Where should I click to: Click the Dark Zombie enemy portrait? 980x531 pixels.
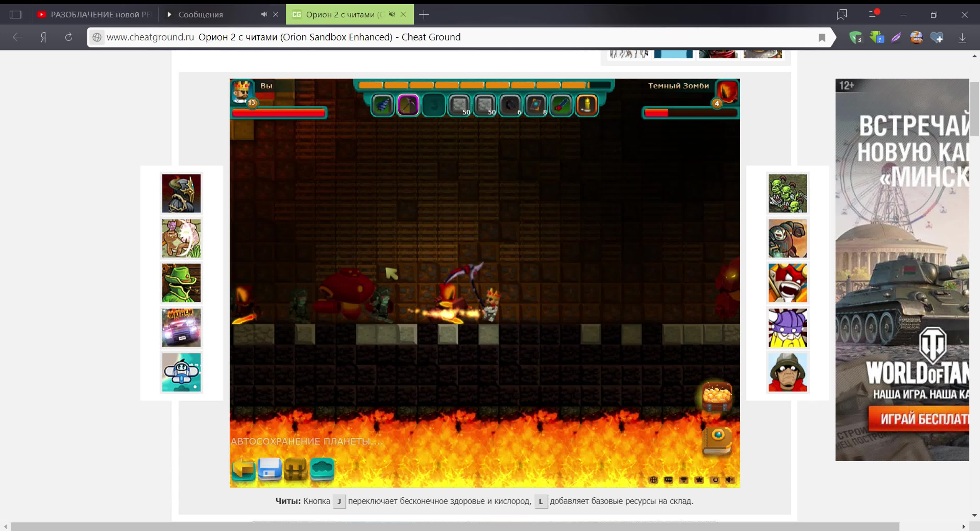click(x=727, y=91)
